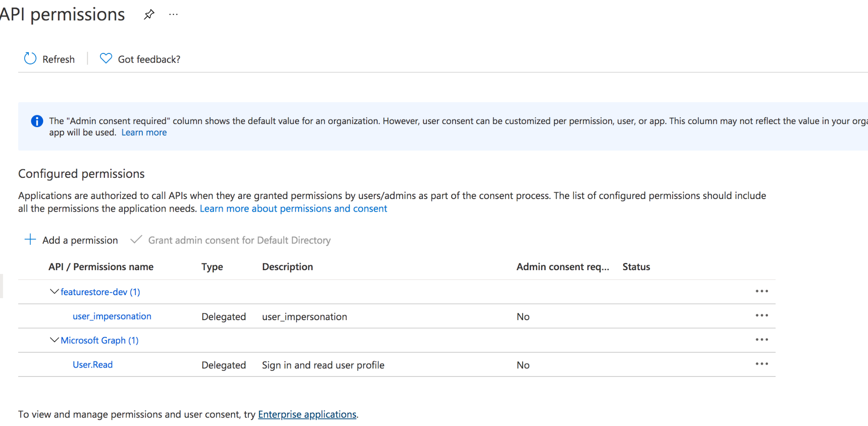This screenshot has width=868, height=426.
Task: Click the heart feedback icon
Action: (x=106, y=58)
